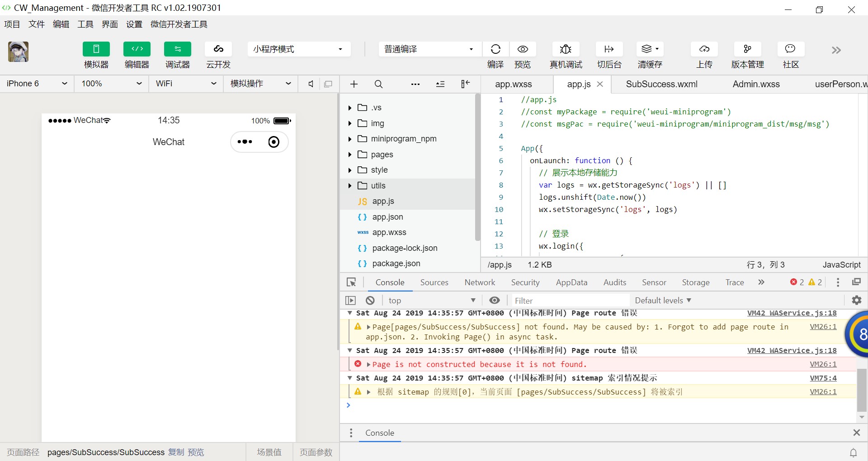Open the Default levels dropdown

click(662, 300)
